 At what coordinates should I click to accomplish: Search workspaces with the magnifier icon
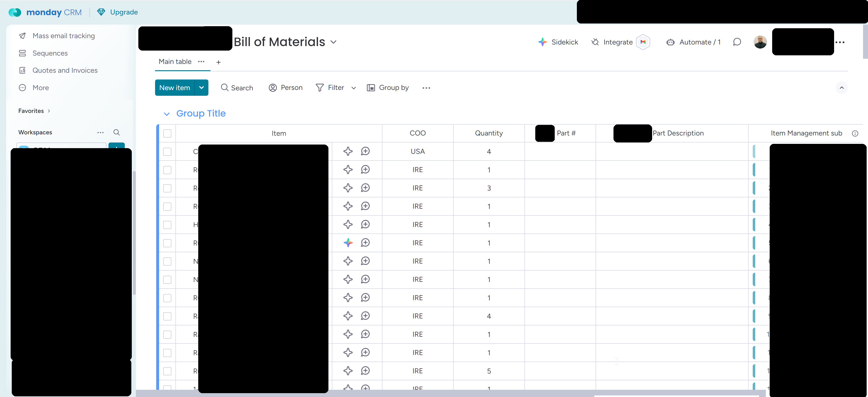point(116,132)
